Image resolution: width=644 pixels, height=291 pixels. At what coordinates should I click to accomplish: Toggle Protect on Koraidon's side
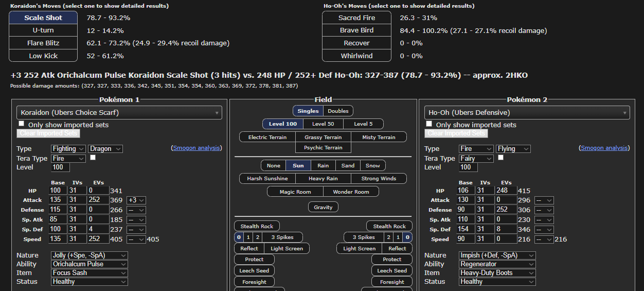[254, 259]
